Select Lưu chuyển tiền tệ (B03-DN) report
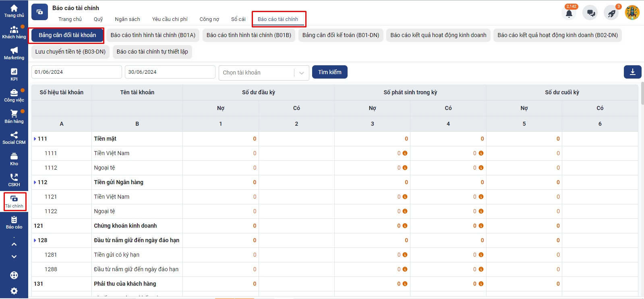 pyautogui.click(x=70, y=52)
